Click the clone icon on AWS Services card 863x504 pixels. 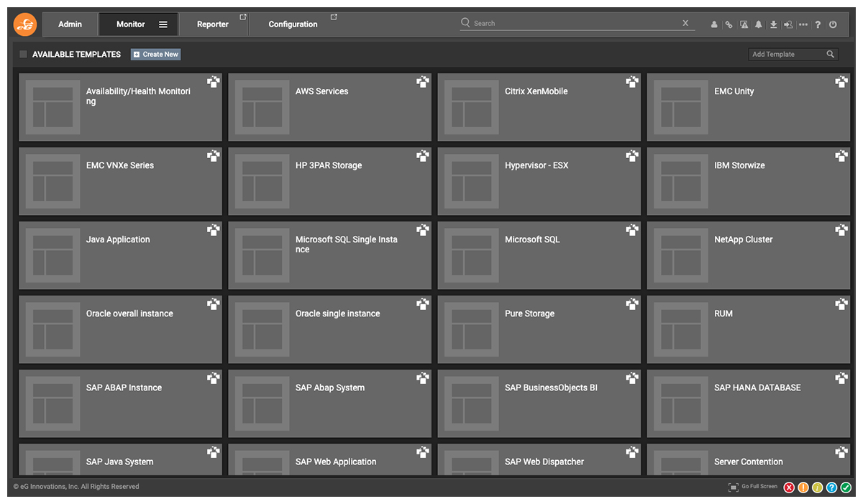pyautogui.click(x=423, y=82)
